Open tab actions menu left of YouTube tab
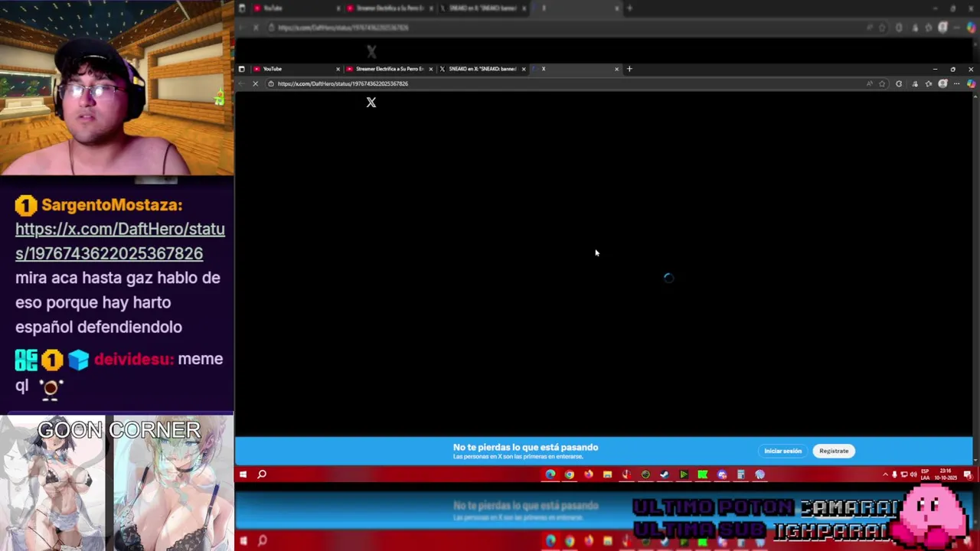Image resolution: width=980 pixels, height=551 pixels. [242, 69]
